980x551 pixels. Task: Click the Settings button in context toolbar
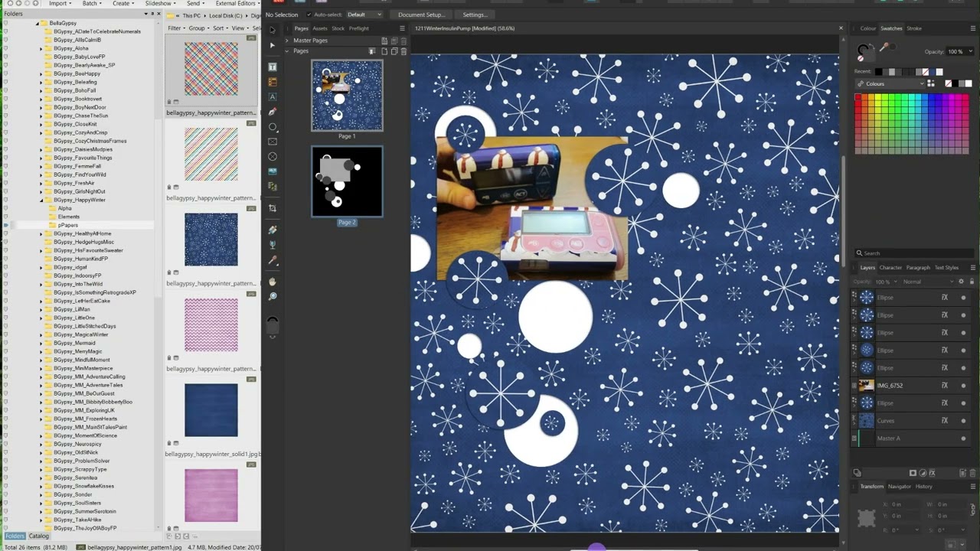(x=474, y=15)
